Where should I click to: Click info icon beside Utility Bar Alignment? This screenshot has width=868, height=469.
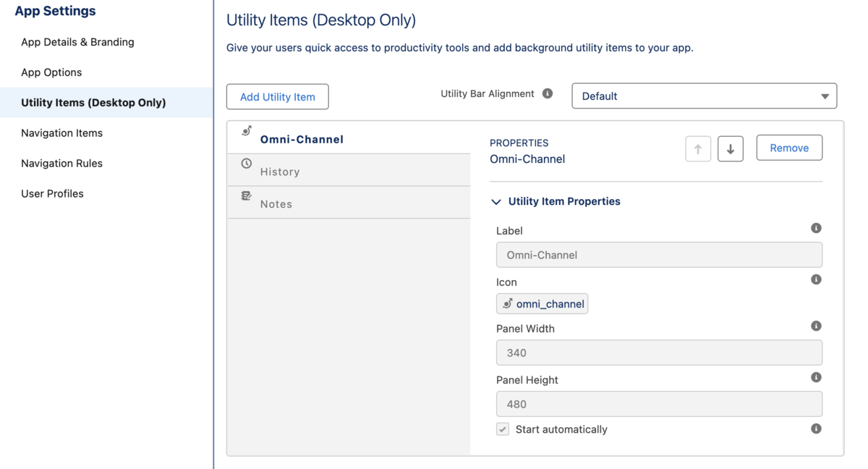548,93
